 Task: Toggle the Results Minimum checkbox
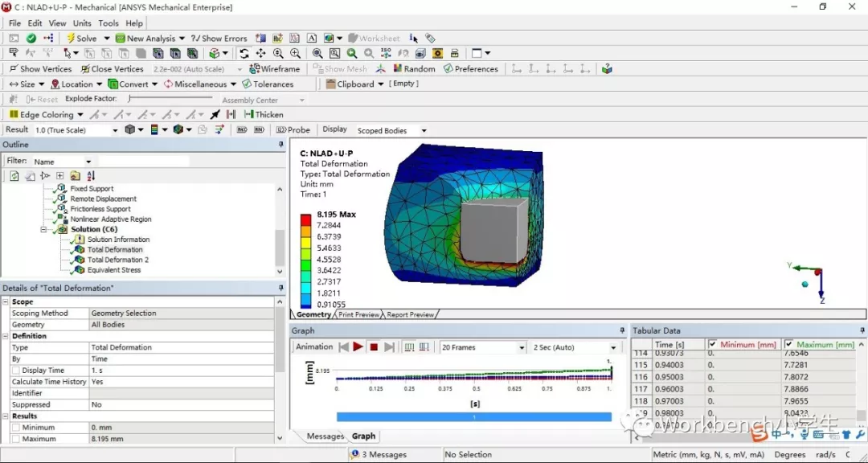click(x=15, y=428)
